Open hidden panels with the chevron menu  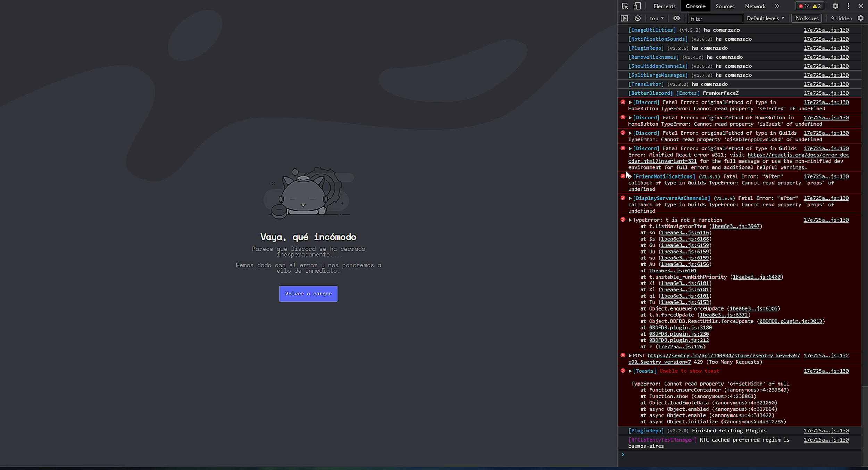777,6
